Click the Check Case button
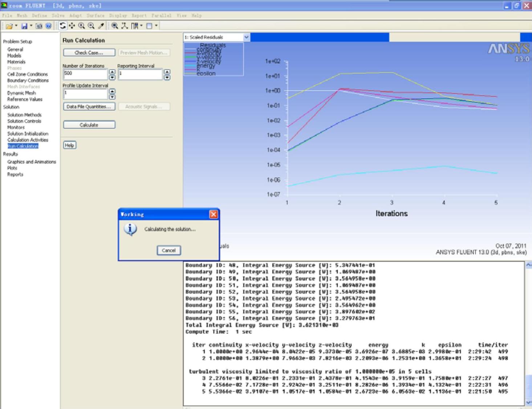This screenshot has width=532, height=409. tap(89, 53)
